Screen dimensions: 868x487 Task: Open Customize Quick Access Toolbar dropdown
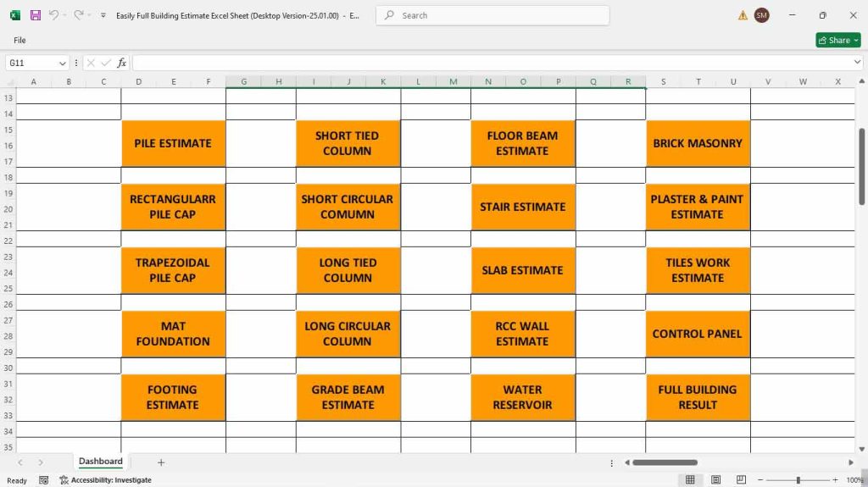coord(103,15)
